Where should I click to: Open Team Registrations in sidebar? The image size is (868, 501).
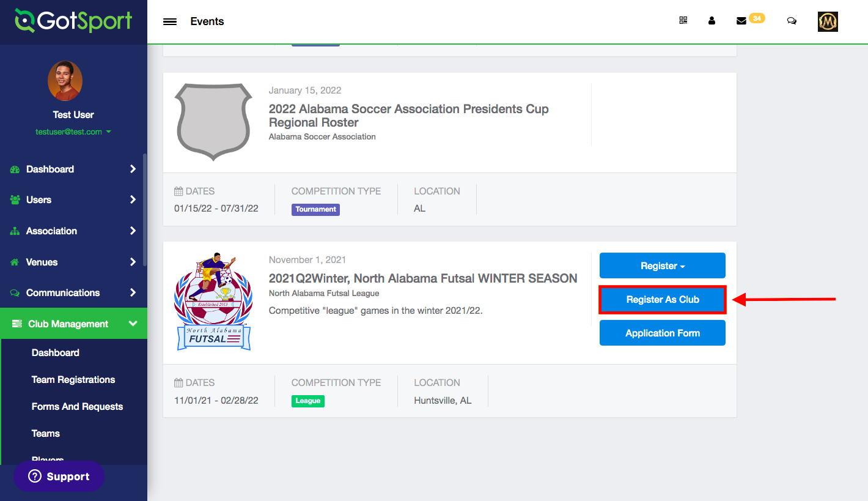tap(73, 379)
